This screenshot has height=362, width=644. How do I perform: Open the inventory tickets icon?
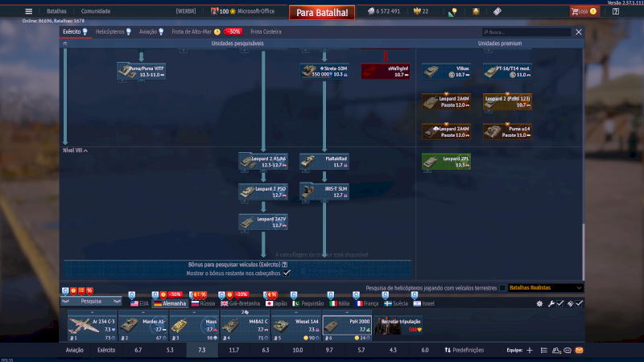click(497, 11)
